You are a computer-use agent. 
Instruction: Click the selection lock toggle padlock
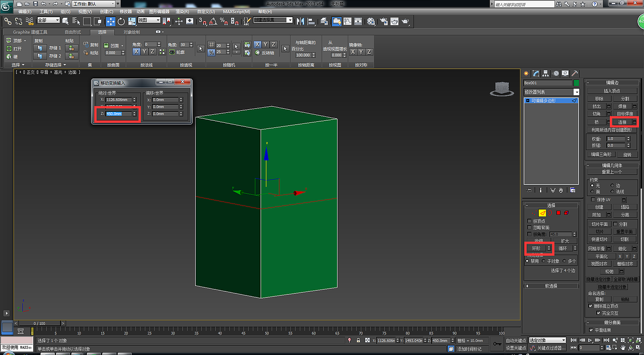358,340
